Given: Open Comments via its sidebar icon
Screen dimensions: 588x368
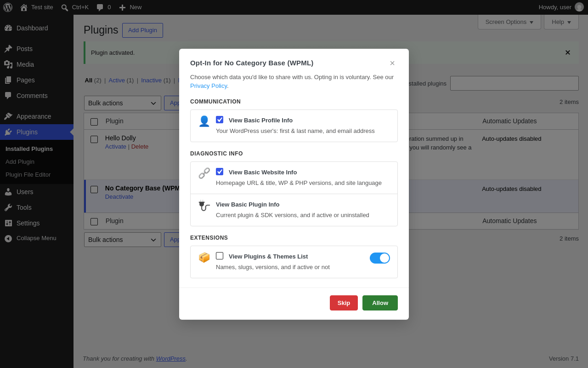Looking at the screenshot, I should (x=8, y=96).
